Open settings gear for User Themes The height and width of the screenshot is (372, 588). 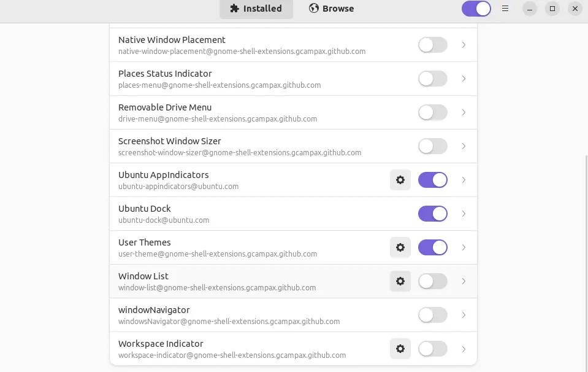(x=400, y=247)
